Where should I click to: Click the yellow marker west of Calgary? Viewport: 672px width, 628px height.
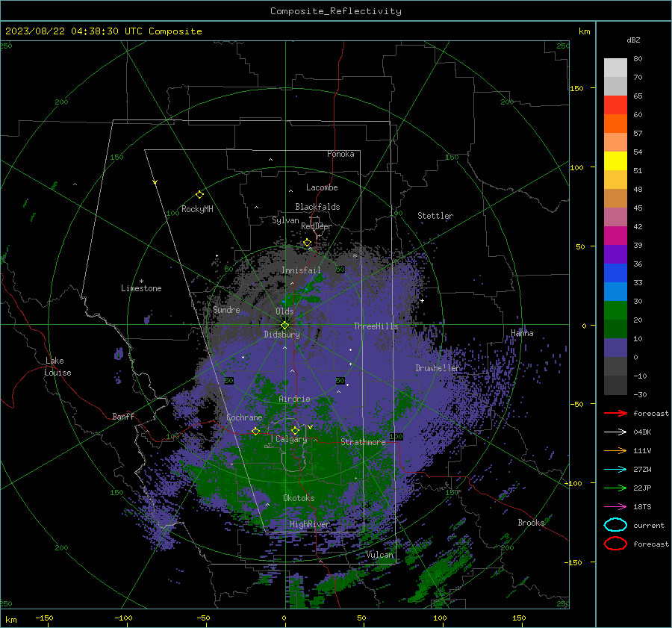tap(255, 431)
